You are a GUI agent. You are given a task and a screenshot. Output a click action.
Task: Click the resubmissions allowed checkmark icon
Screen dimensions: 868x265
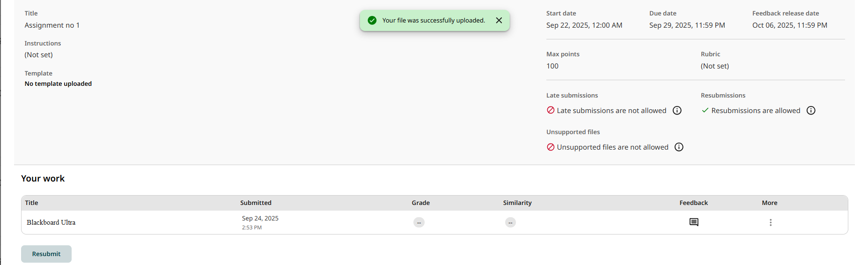pyautogui.click(x=705, y=111)
